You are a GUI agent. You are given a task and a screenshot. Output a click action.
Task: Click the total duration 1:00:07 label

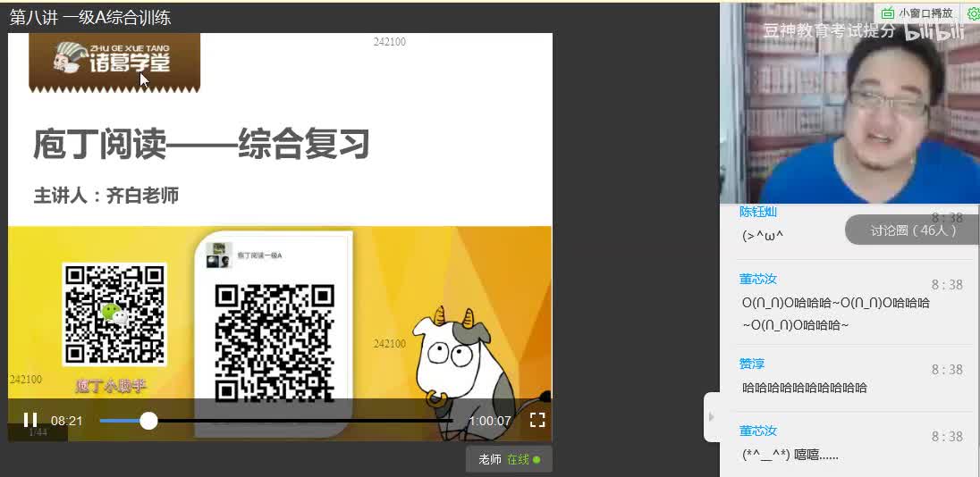tap(489, 421)
